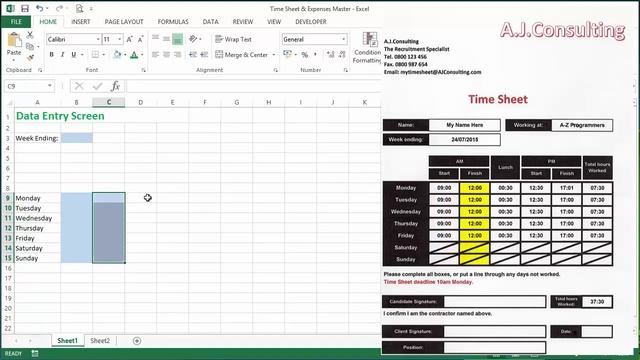The image size is (640, 360).
Task: Open the Font name Calibri dropdown
Action: [98, 39]
